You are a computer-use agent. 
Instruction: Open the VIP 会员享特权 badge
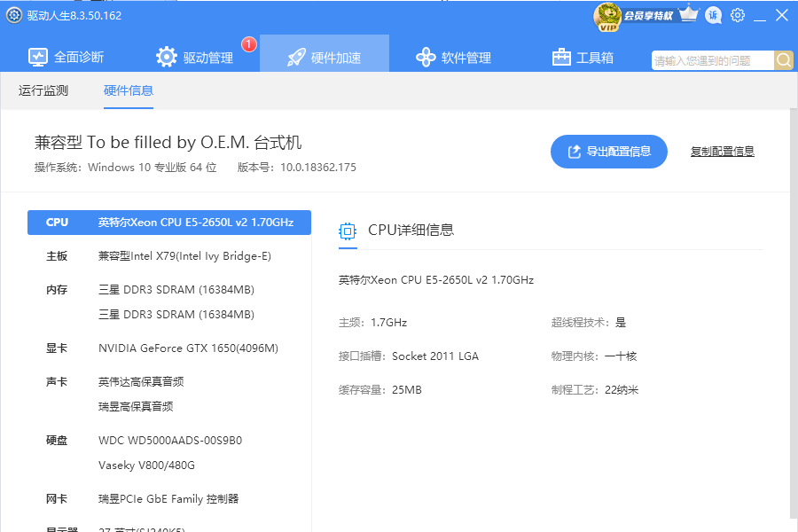(x=634, y=17)
